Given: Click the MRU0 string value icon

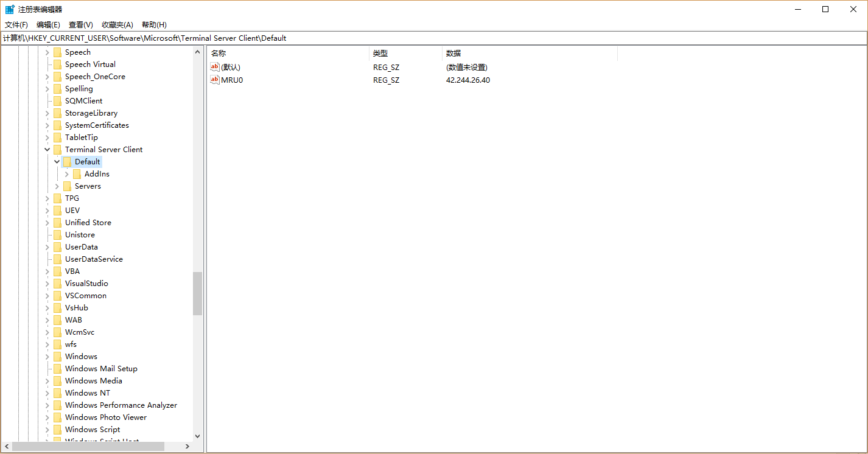Looking at the screenshot, I should point(215,80).
